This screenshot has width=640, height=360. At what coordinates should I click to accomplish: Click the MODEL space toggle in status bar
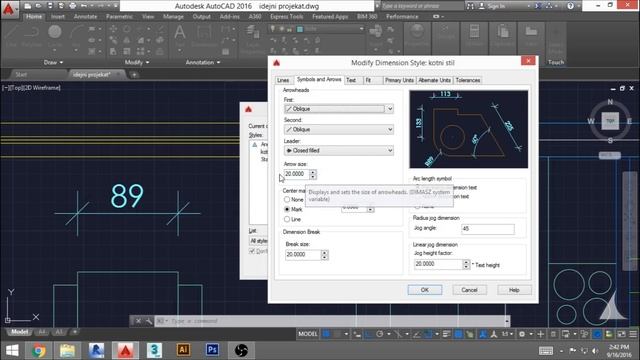tap(308, 334)
